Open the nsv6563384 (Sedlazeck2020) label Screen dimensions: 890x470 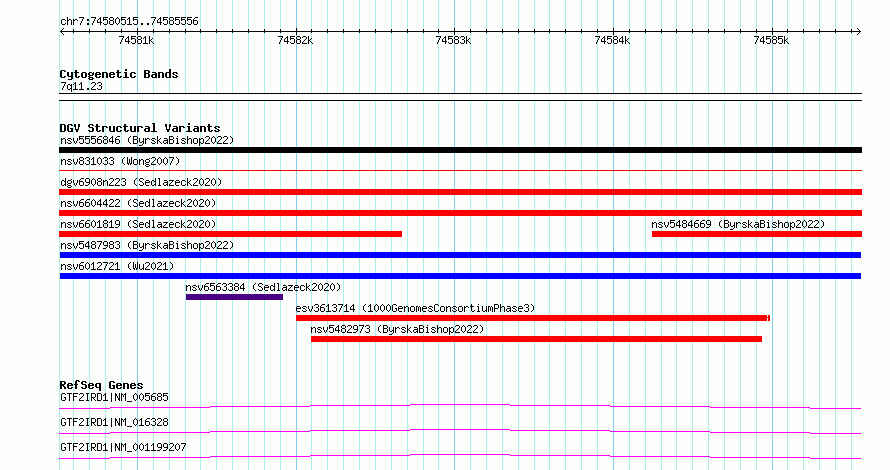[x=263, y=287]
